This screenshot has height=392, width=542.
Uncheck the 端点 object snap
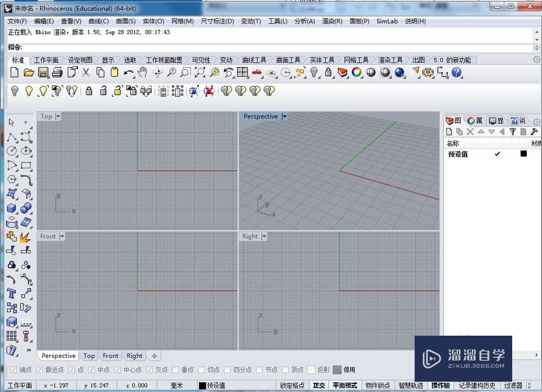[x=14, y=370]
